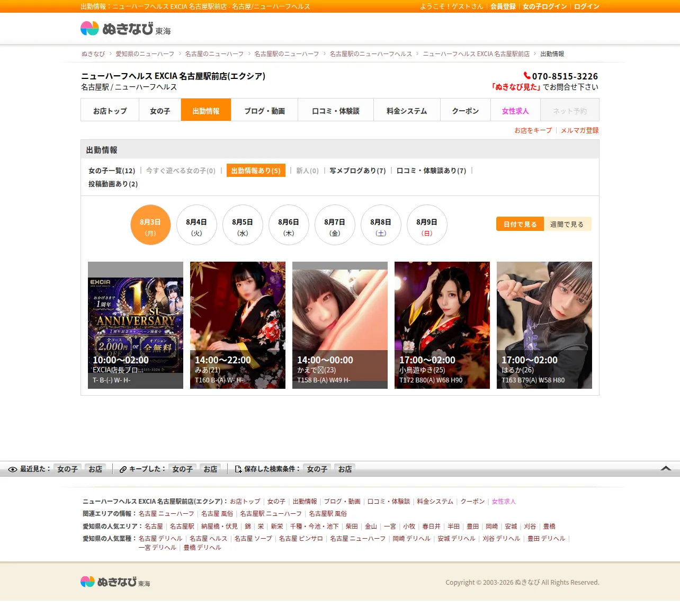Filter by 口コミ・体験談あり(7)
The height and width of the screenshot is (616, 680).
432,171
